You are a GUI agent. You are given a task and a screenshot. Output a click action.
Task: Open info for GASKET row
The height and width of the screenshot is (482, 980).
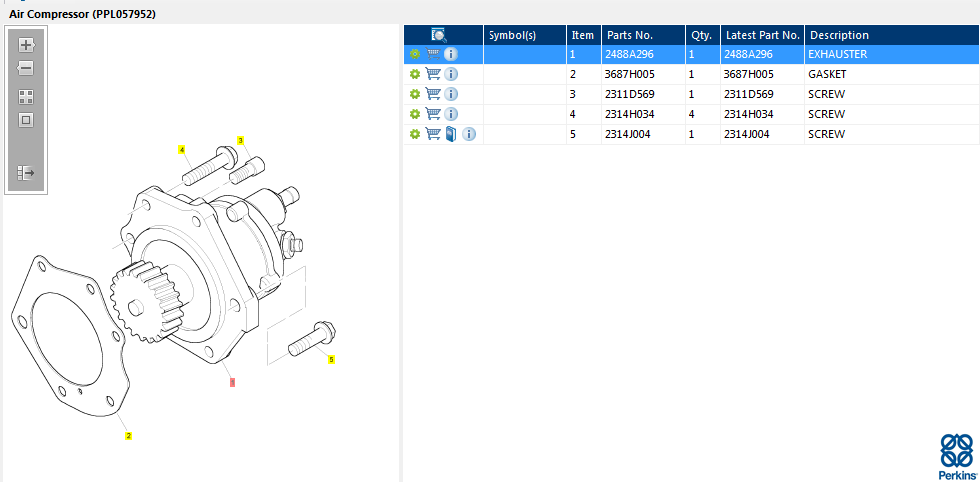click(x=451, y=74)
